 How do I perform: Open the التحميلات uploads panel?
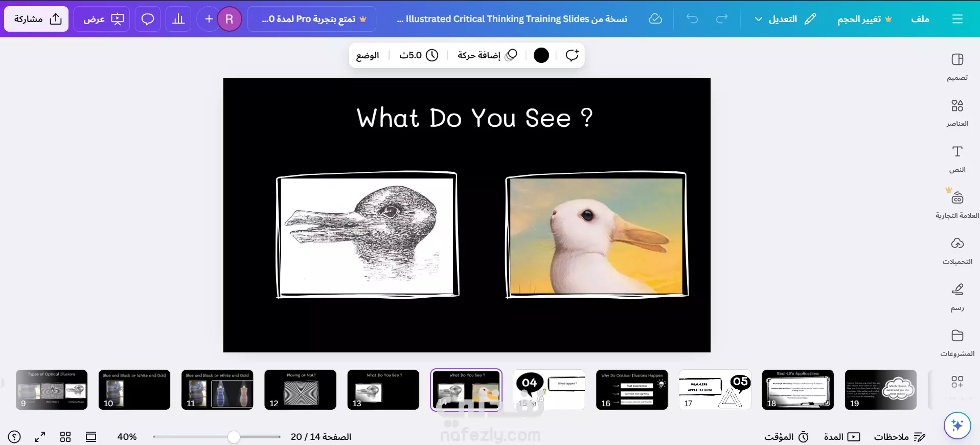[x=958, y=251]
